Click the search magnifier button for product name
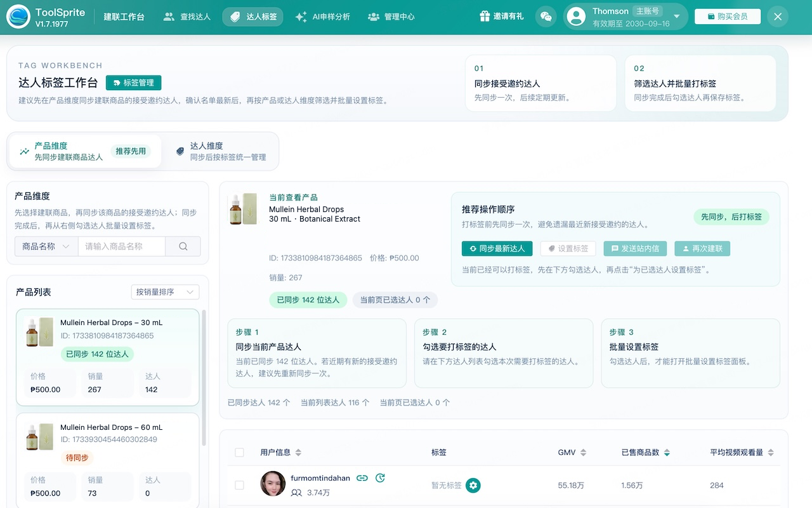Image resolution: width=812 pixels, height=508 pixels. (183, 246)
